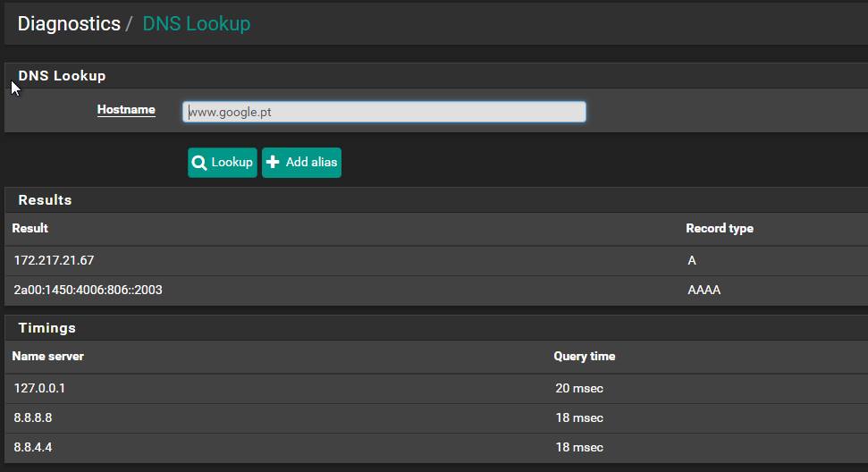Focus the Hostname input field
868x472 pixels.
tap(384, 112)
